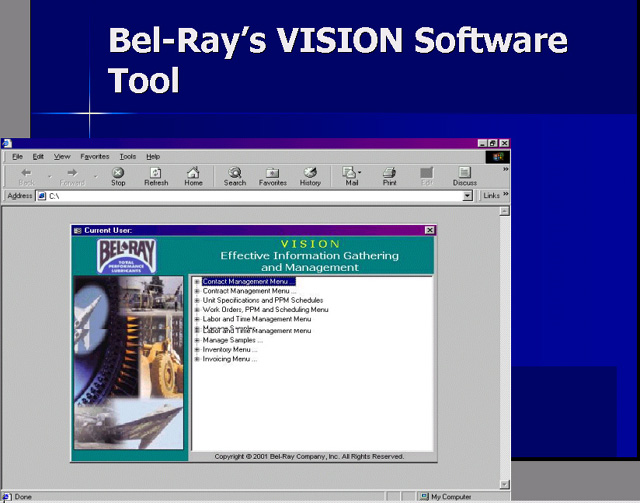Expand the Links bar chevron
This screenshot has height=503, width=640.
coord(506,194)
